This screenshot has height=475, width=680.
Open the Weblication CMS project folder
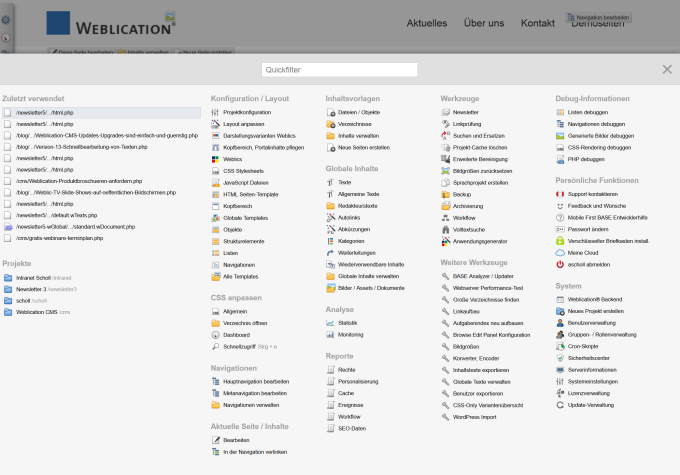[x=35, y=311]
